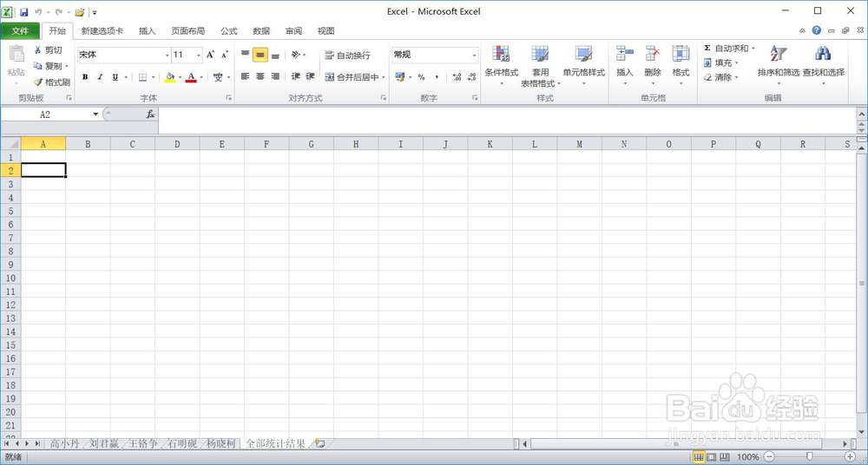Open the File (文件) tab
868x465 pixels.
pyautogui.click(x=20, y=31)
